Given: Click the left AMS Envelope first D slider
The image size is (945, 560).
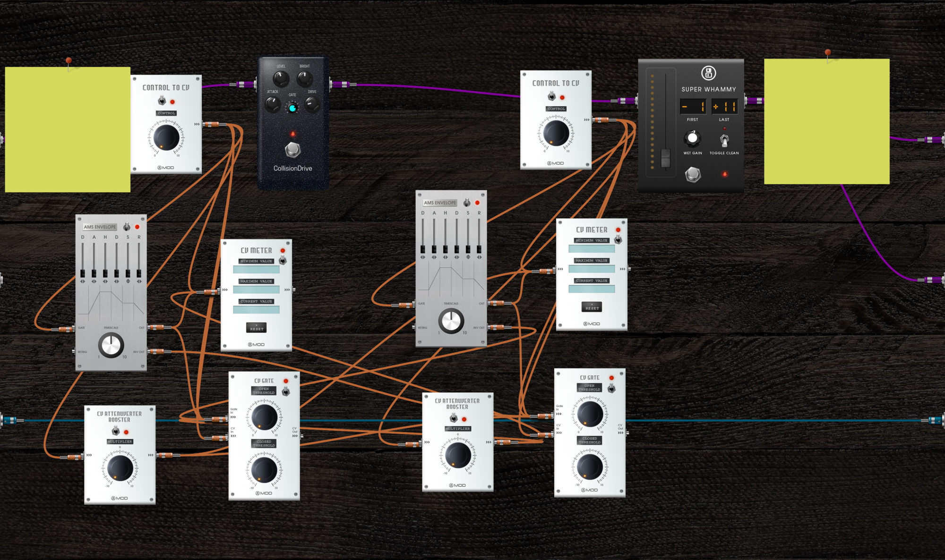Looking at the screenshot, I should [83, 274].
